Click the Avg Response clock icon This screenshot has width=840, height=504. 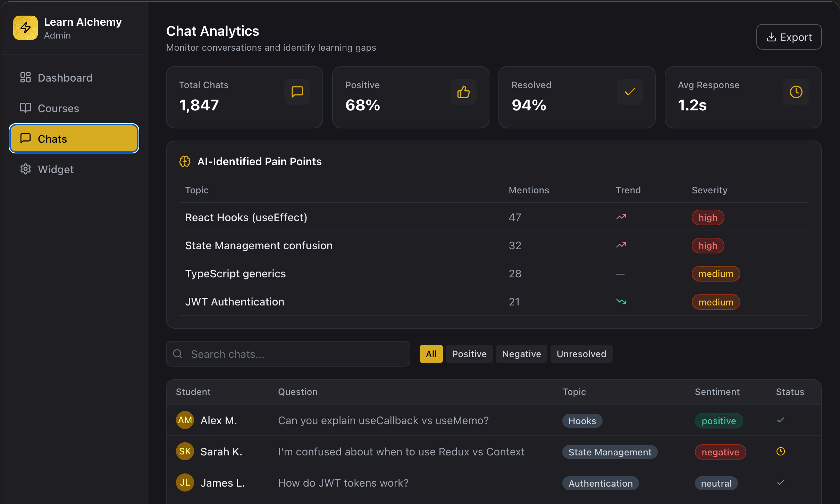(x=796, y=92)
